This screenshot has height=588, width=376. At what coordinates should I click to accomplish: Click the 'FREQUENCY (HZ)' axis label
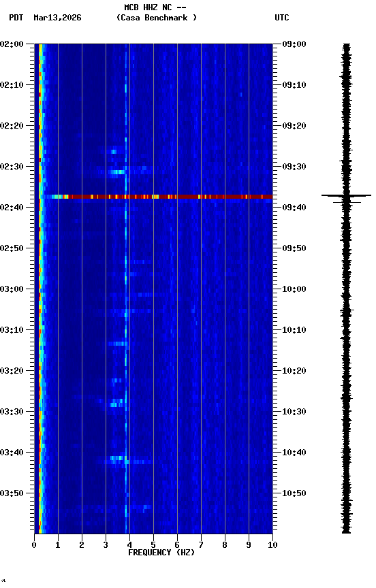(161, 553)
